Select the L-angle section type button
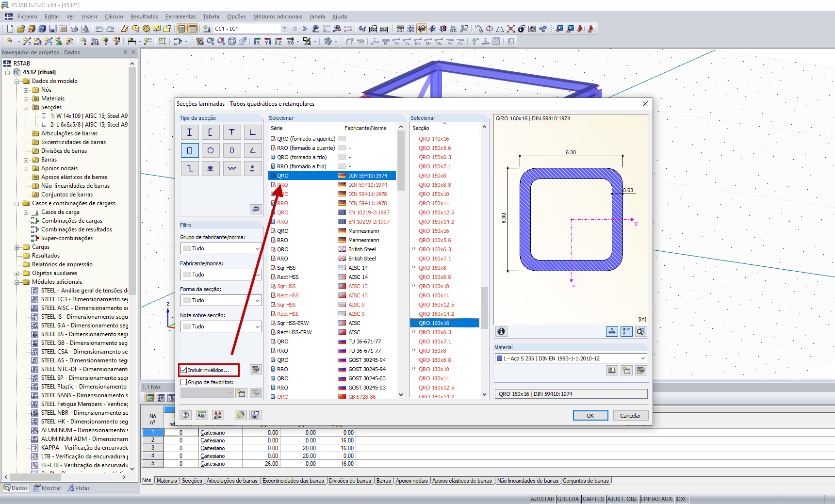This screenshot has height=504, width=835. (x=252, y=132)
